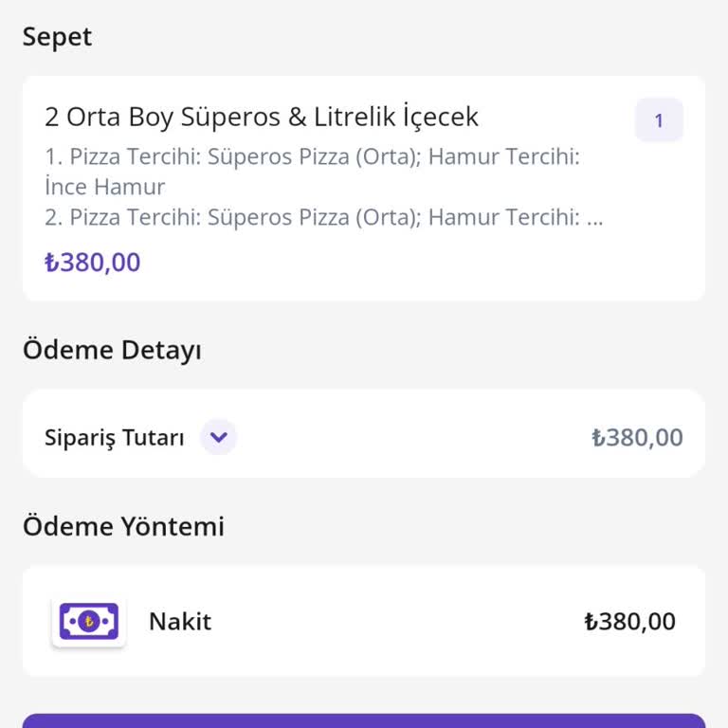Click the ellipsis ending the second pizza line

click(594, 219)
